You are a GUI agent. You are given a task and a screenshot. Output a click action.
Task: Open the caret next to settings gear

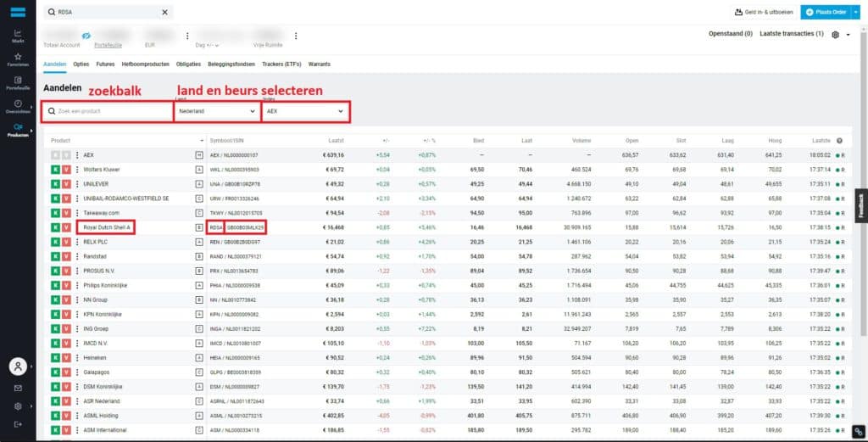tap(848, 34)
